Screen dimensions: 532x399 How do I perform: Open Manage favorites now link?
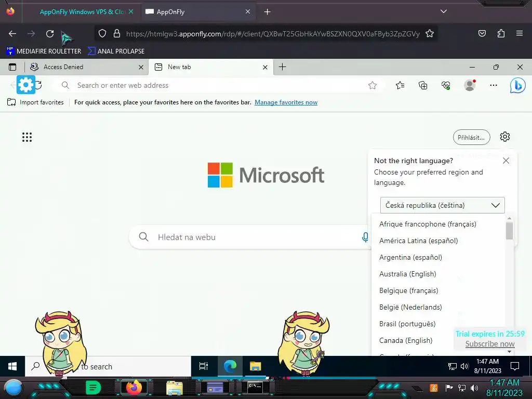286,102
